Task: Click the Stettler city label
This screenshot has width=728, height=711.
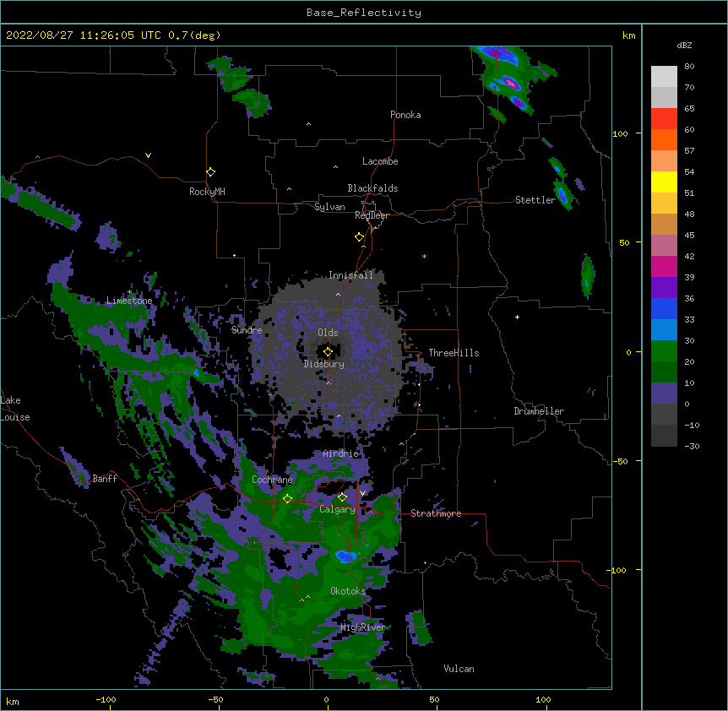Action: pos(535,200)
